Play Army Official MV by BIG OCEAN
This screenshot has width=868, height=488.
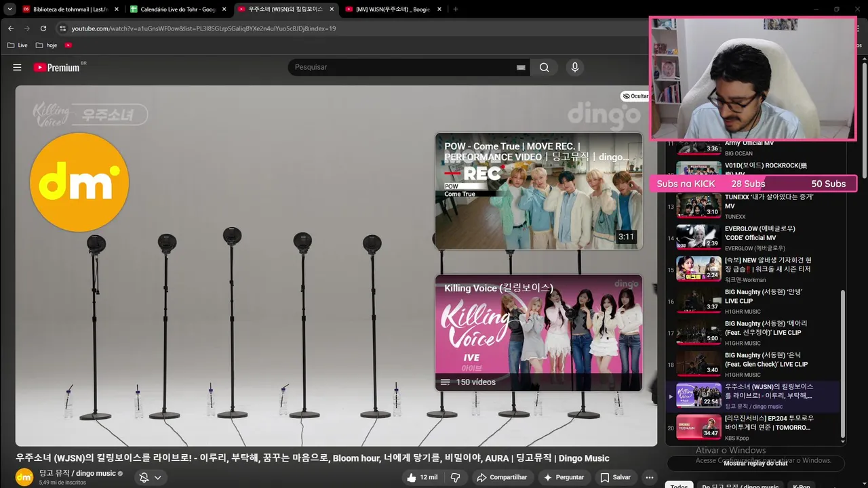pos(753,147)
